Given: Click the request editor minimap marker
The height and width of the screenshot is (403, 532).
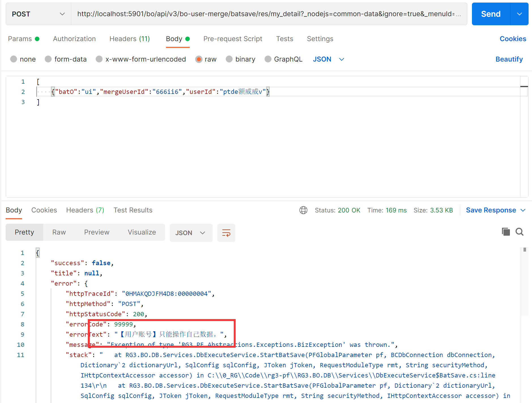Looking at the screenshot, I should click(524, 86).
